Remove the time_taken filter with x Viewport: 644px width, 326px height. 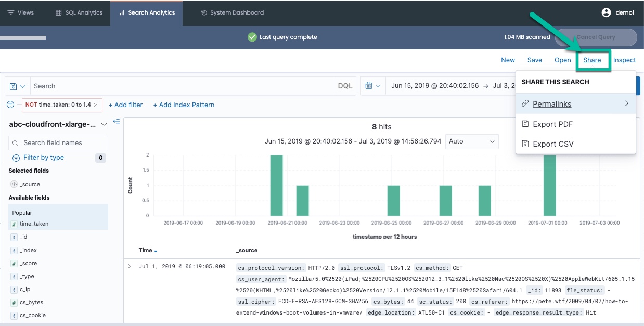(96, 105)
